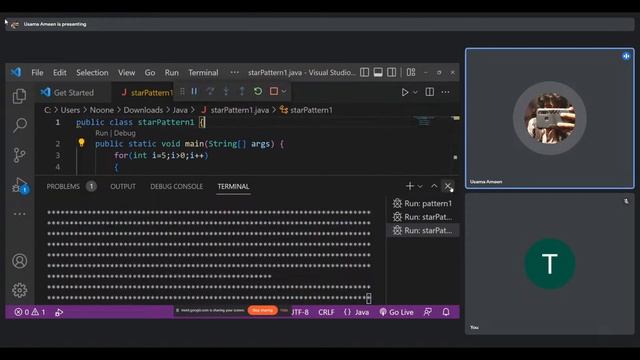The width and height of the screenshot is (640, 360).
Task: Click the debug launch status bar icon
Action: pyautogui.click(x=59, y=312)
